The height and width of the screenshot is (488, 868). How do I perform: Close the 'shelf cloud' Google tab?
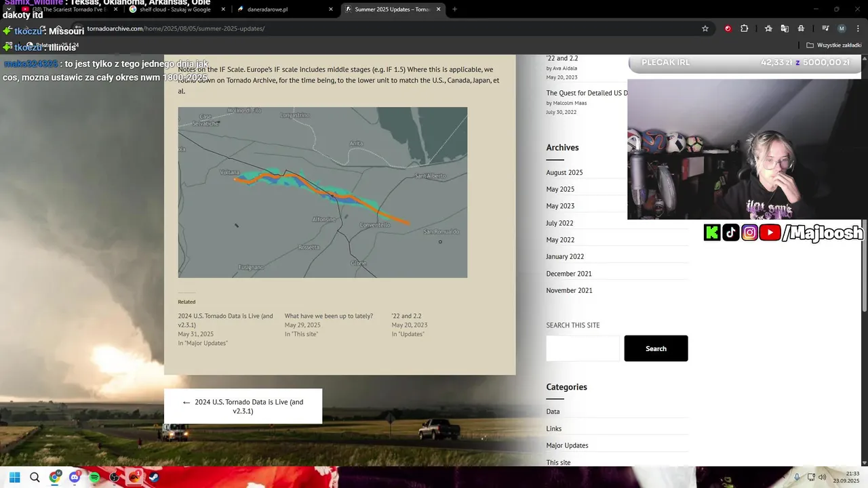point(223,9)
